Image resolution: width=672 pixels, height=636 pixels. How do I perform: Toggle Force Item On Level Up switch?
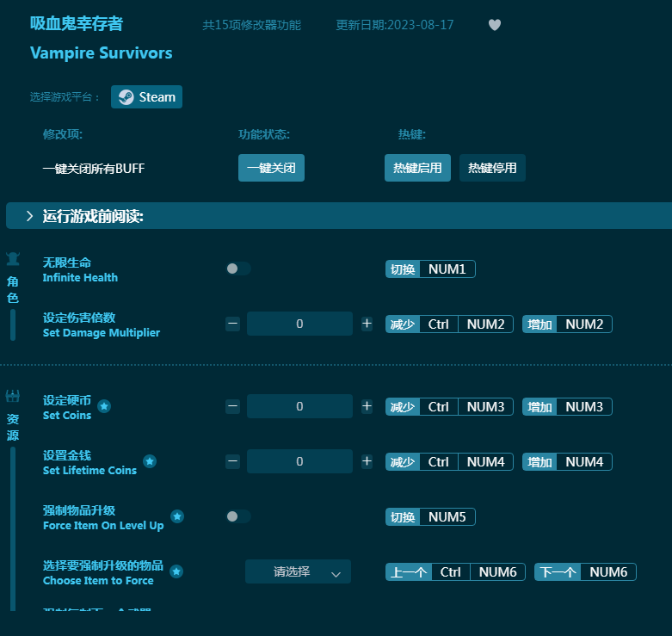coord(238,516)
